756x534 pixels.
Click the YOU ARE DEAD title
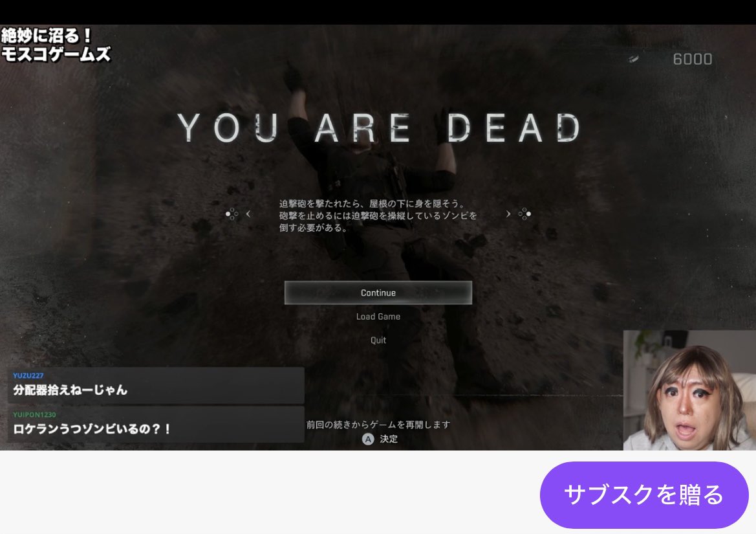point(378,128)
